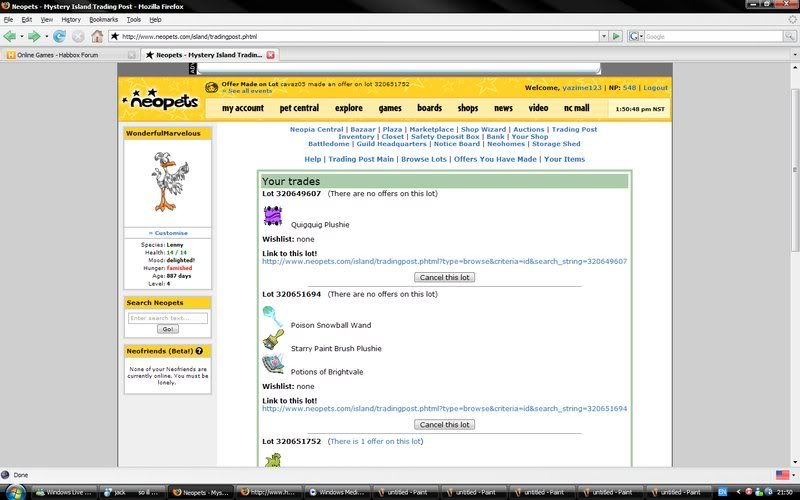
Task: Open Windows Media Player from the taskbar
Action: [x=335, y=492]
